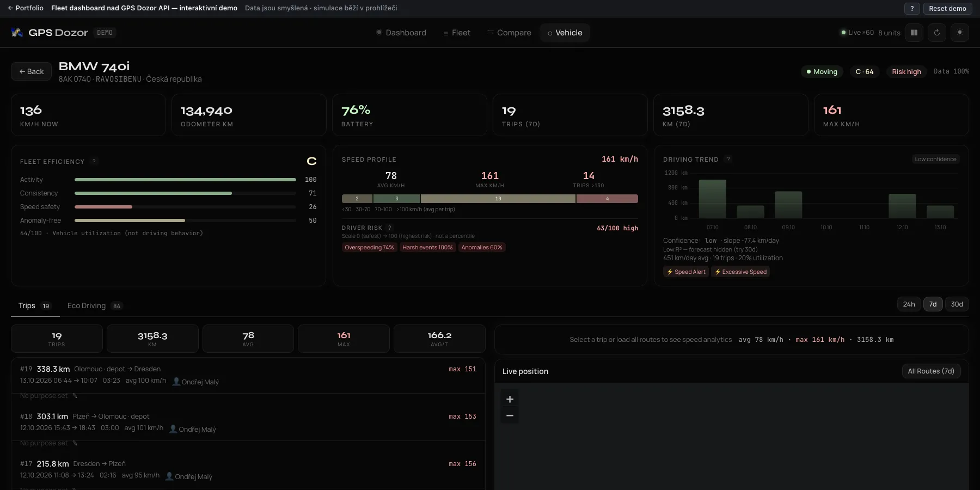Select the Trips tab
The width and height of the screenshot is (980, 490).
click(34, 305)
